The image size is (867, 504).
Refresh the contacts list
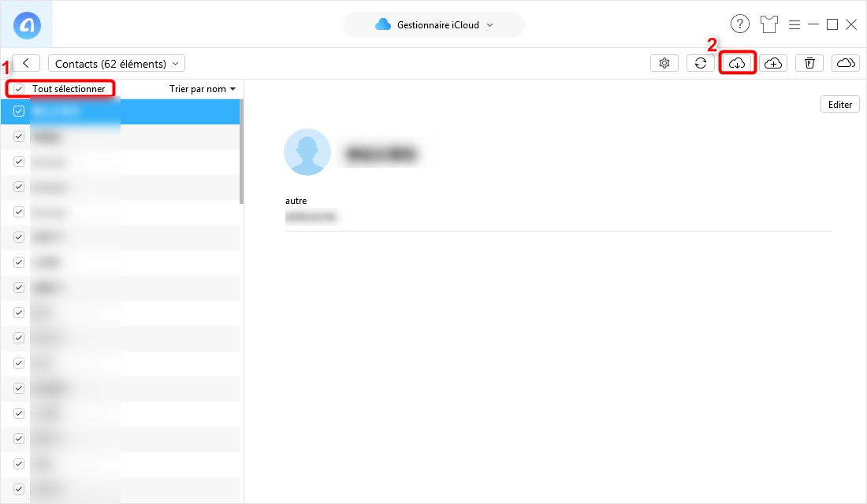pos(700,63)
